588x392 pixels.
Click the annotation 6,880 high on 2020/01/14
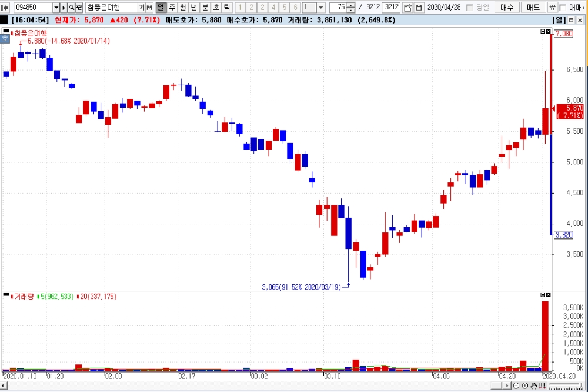tap(69, 41)
